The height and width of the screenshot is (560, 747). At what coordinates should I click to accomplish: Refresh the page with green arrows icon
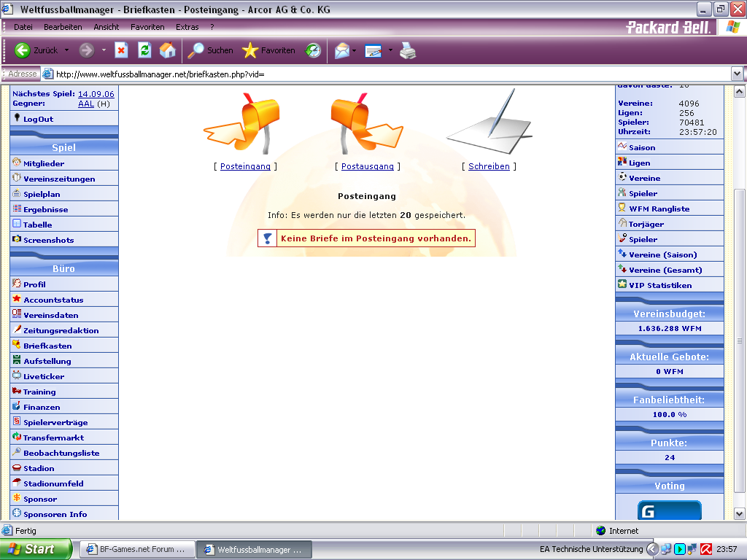point(145,50)
